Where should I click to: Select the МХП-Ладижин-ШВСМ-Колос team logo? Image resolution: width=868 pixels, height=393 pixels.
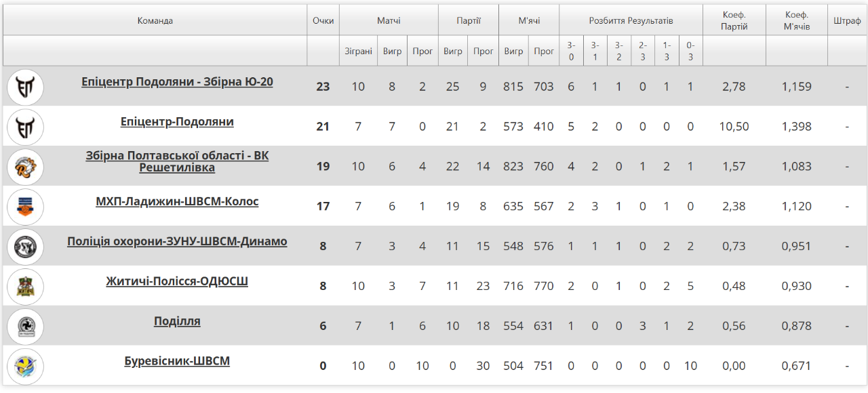tap(25, 207)
